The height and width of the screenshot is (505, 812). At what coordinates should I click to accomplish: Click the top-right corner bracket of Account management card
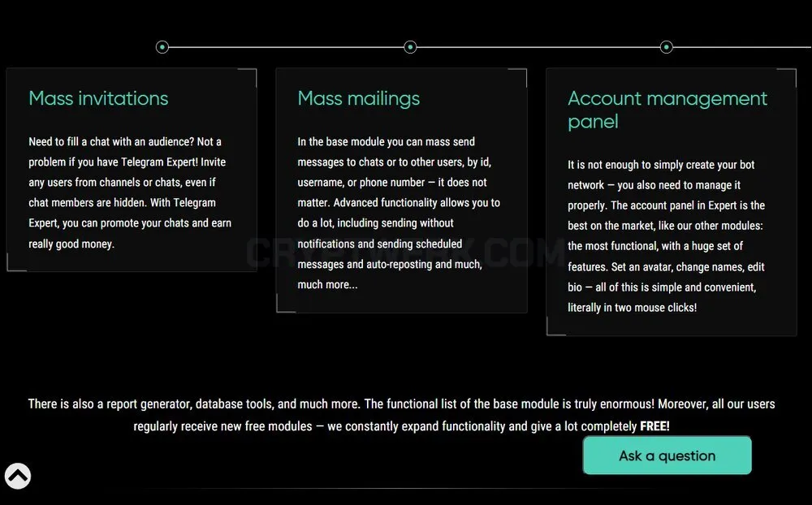click(787, 78)
